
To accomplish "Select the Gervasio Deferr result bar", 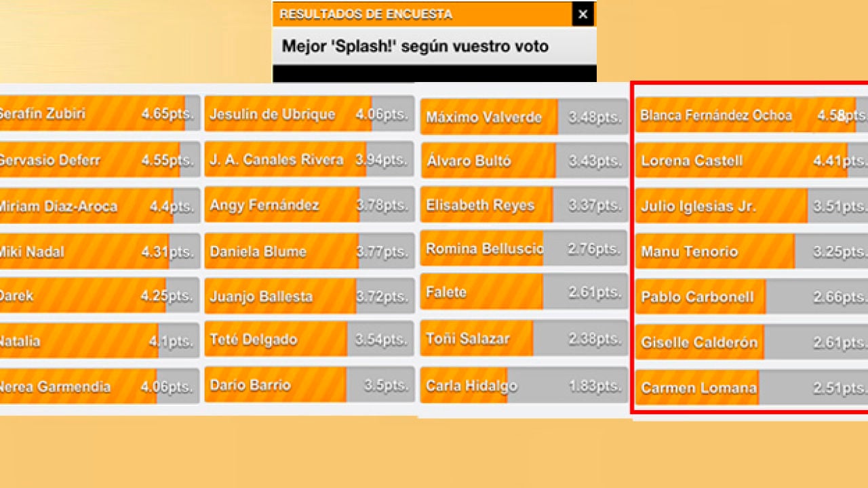I will [99, 160].
